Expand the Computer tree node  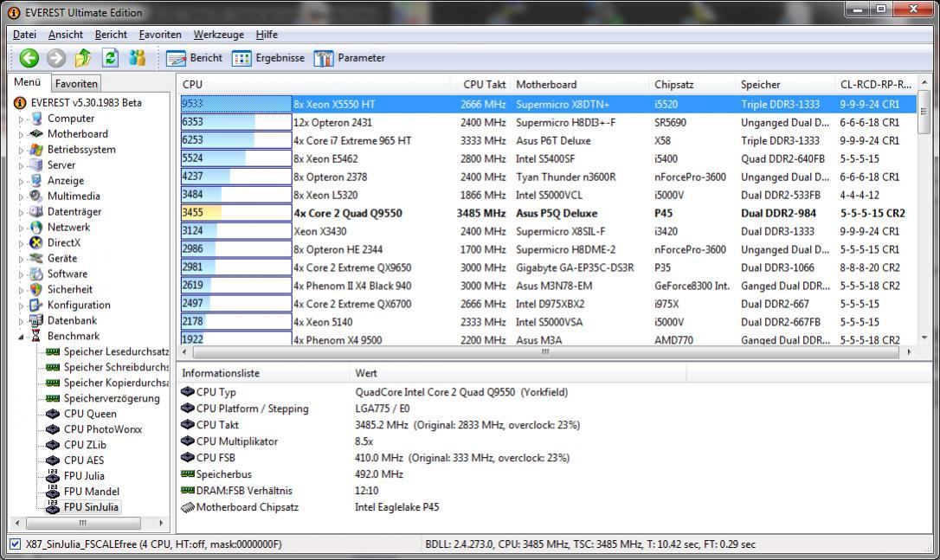[21, 119]
